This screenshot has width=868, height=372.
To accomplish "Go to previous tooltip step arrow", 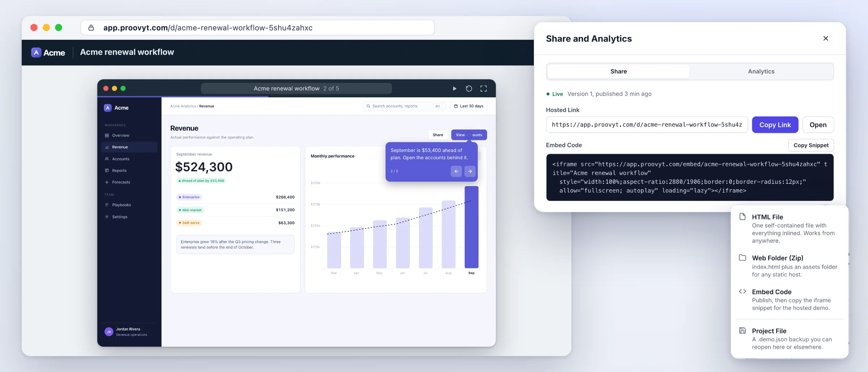I will (x=456, y=171).
